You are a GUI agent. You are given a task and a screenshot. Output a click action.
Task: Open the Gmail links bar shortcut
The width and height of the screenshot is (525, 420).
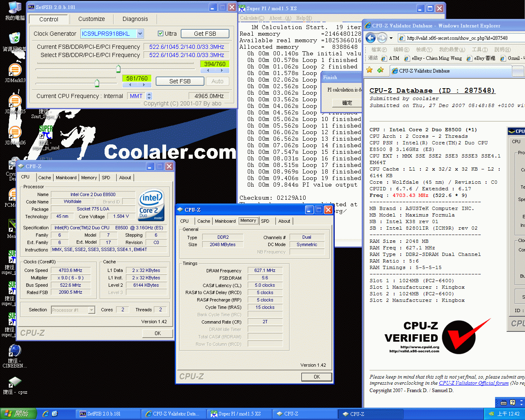click(x=512, y=58)
